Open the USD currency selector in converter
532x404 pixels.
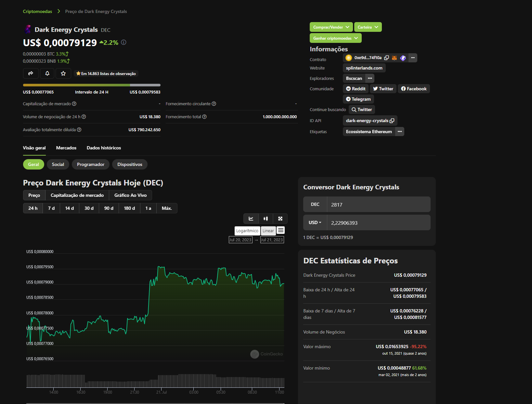pyautogui.click(x=315, y=222)
